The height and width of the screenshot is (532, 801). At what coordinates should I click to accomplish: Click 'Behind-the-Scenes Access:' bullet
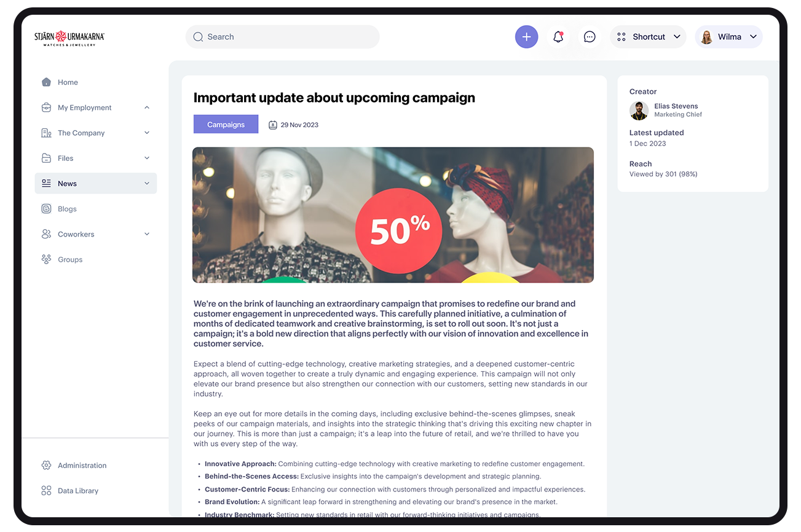pos(251,477)
